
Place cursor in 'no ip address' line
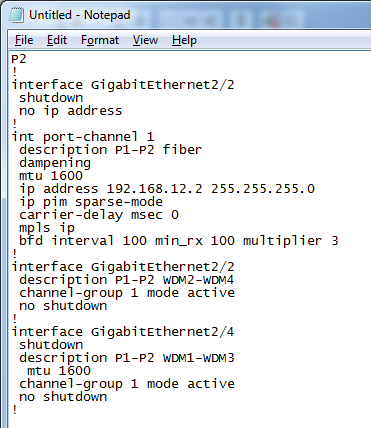click(71, 111)
